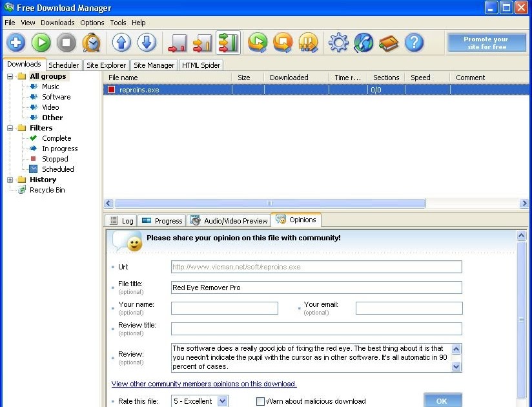This screenshot has height=407, width=532.
Task: Click the File title input field
Action: click(x=316, y=287)
